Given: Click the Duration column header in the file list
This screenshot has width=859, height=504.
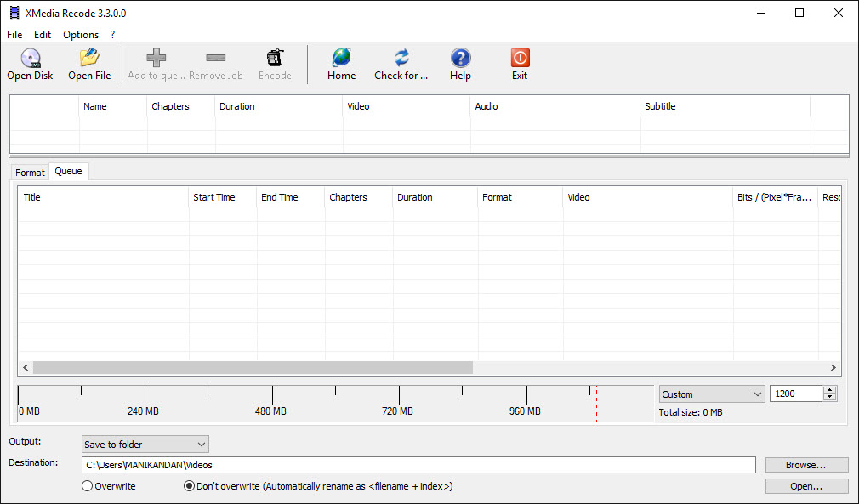Looking at the screenshot, I should coord(279,106).
